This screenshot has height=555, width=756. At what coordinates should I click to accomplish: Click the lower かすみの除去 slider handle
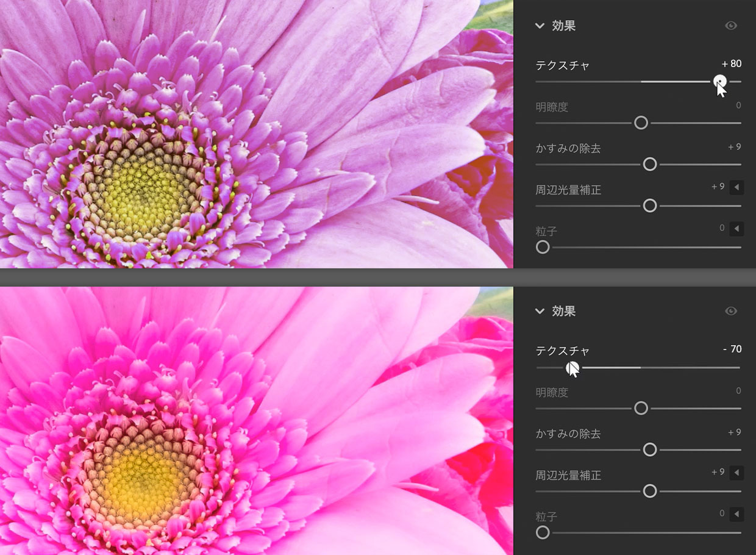[x=650, y=449]
